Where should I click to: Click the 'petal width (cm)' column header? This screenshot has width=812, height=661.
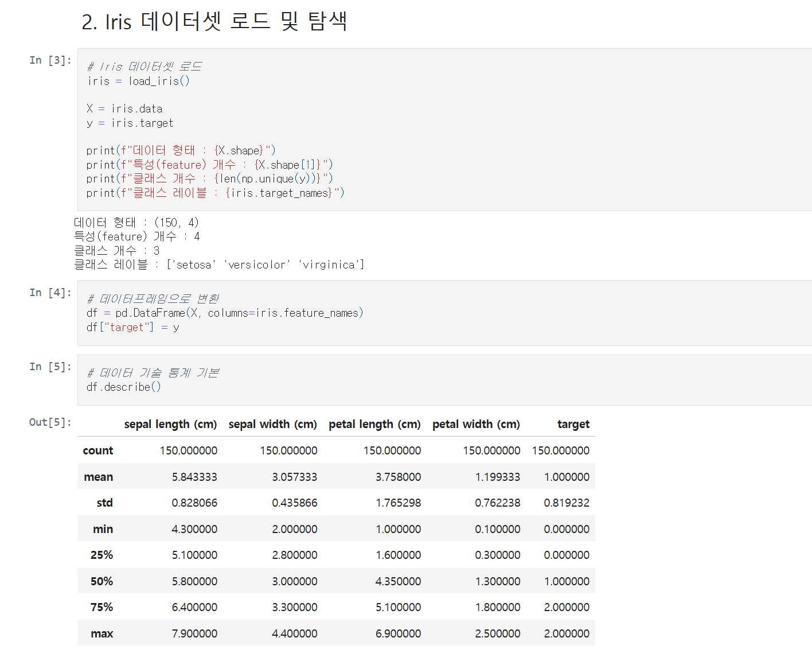[x=477, y=424]
